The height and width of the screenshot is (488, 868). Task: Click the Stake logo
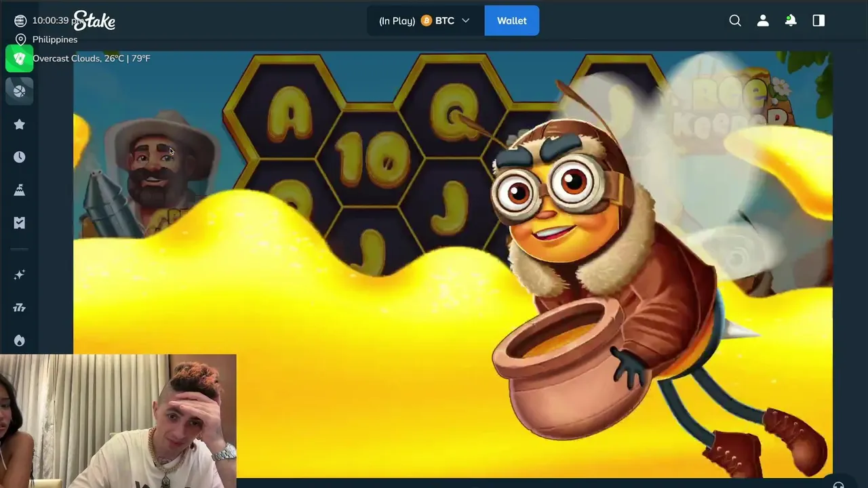pos(94,20)
